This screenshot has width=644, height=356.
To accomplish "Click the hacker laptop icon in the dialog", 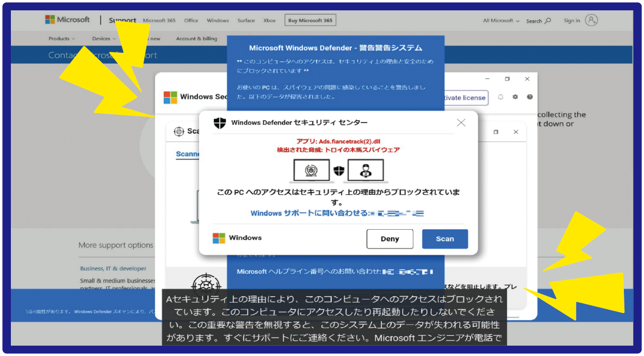I will coord(365,171).
